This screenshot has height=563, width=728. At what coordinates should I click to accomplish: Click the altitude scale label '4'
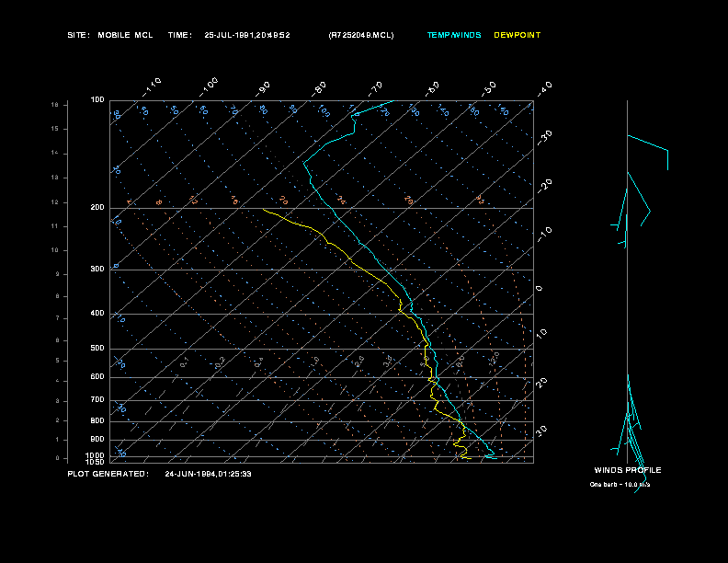pyautogui.click(x=58, y=381)
